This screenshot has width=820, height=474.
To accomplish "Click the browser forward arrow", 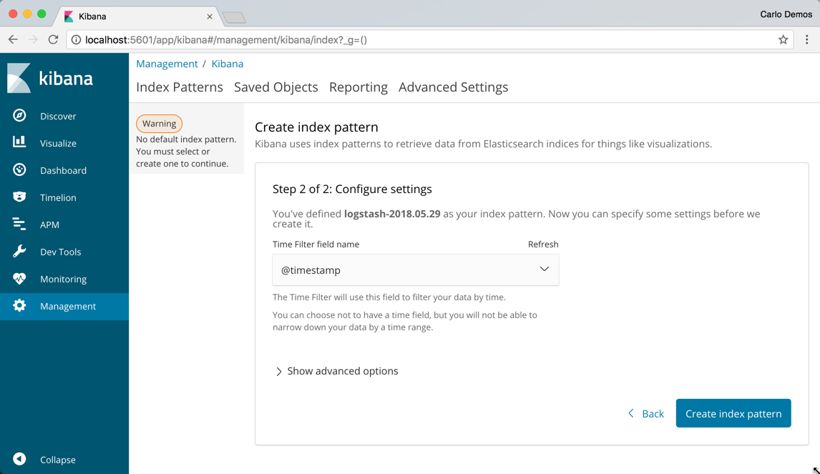I will [x=33, y=40].
